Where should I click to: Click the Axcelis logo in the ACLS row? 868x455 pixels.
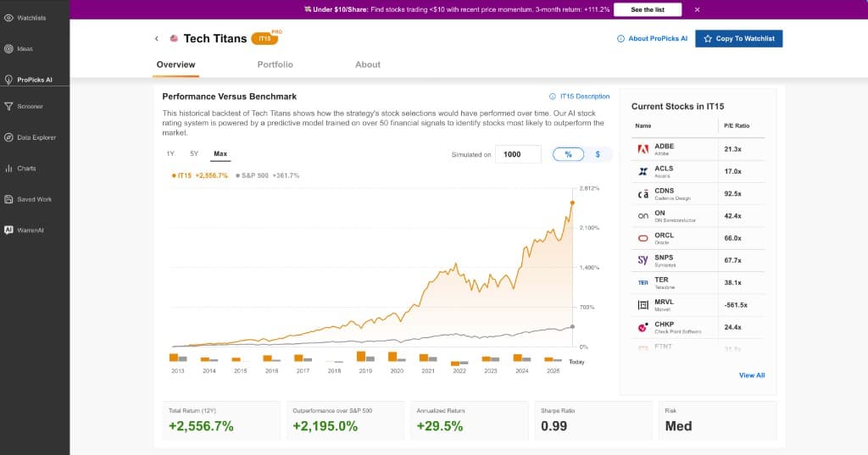point(643,172)
